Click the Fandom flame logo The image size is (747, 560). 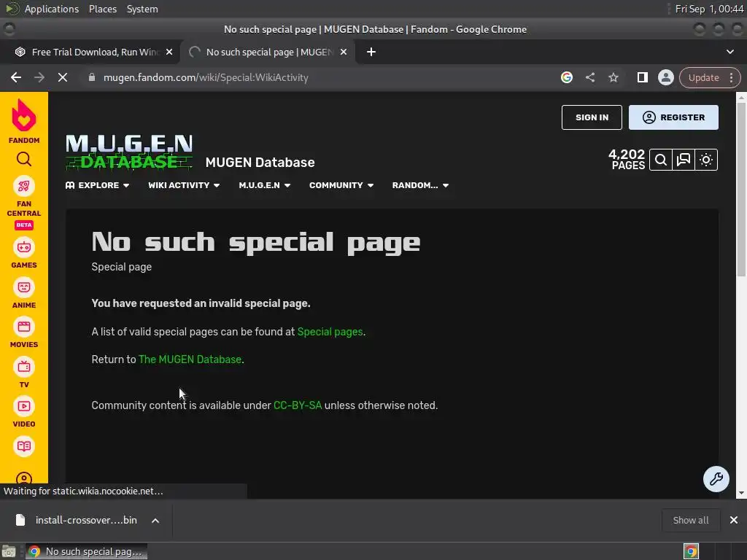coord(24,116)
